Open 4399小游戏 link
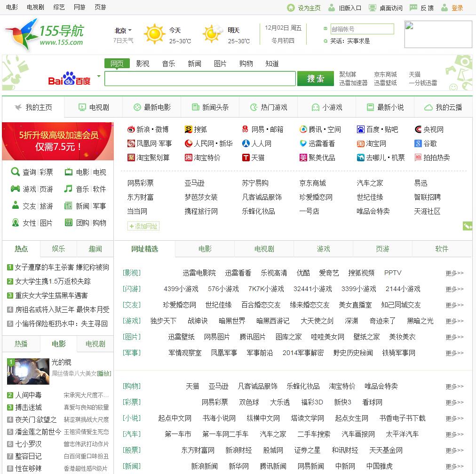 (181, 289)
